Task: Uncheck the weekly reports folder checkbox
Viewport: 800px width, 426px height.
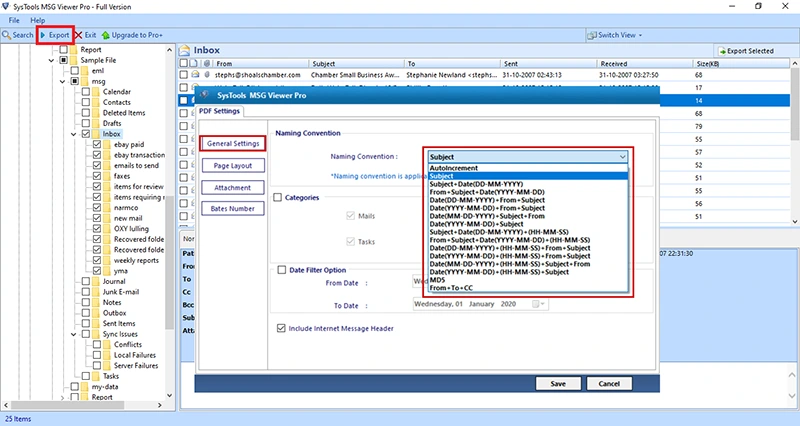Action: (x=97, y=260)
